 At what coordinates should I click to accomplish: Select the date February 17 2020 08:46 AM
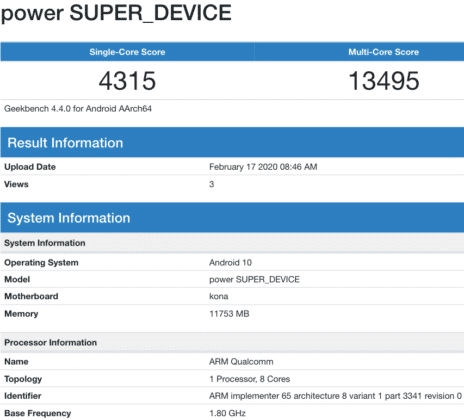pos(263,167)
